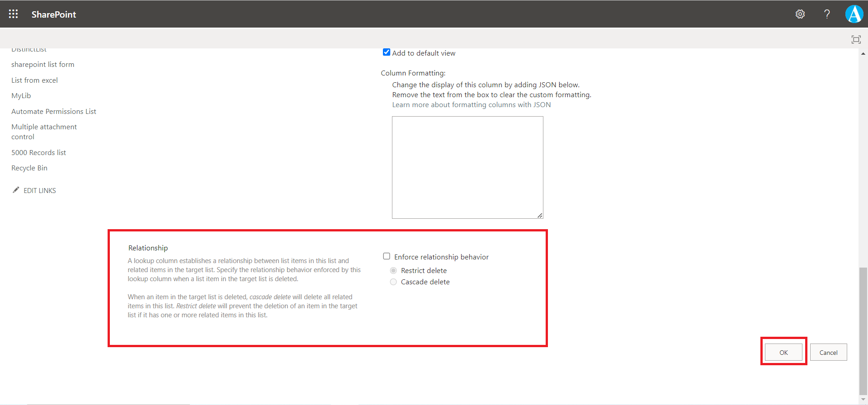Open the app launcher waffle icon
This screenshot has width=868, height=405.
click(14, 14)
